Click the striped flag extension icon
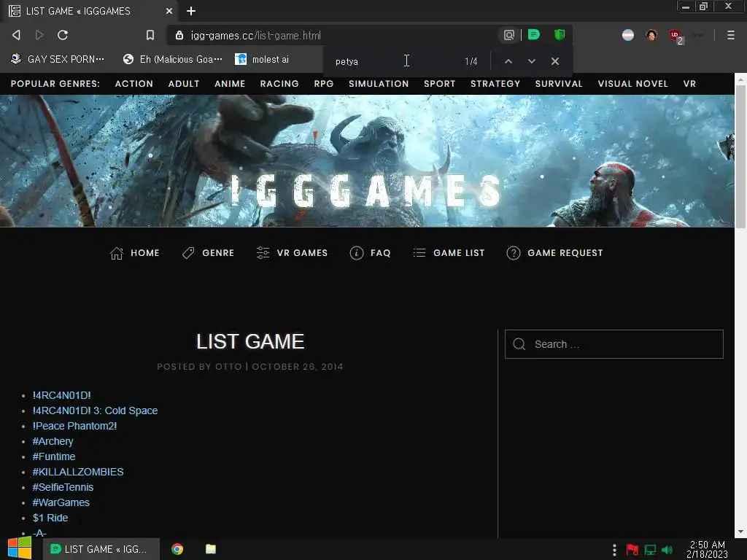Image resolution: width=747 pixels, height=560 pixels. click(628, 35)
